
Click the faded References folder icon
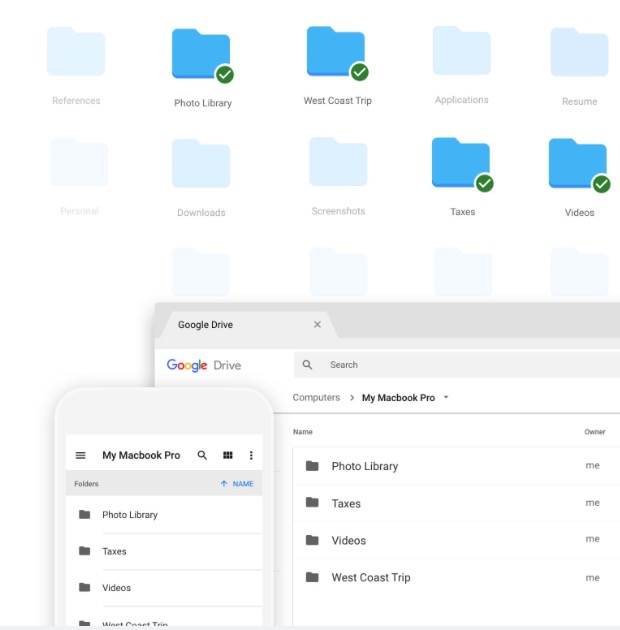pos(76,51)
